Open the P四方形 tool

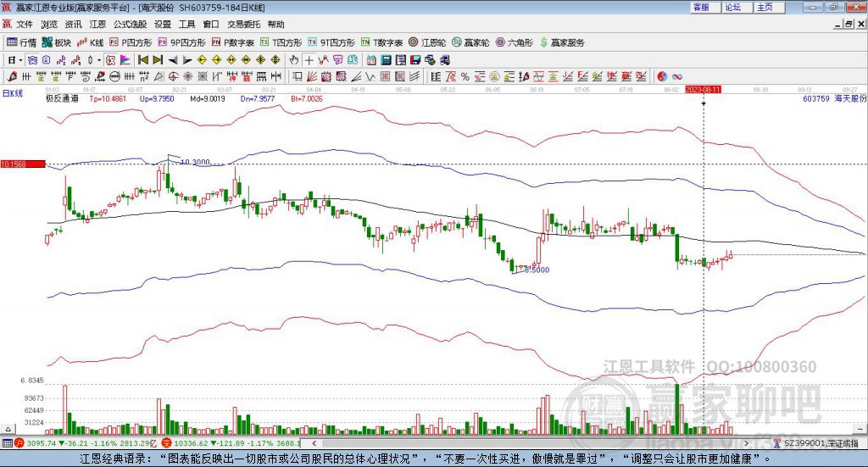(x=131, y=42)
